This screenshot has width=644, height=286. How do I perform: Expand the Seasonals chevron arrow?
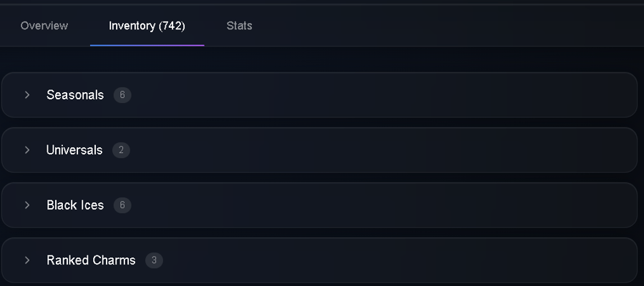point(27,95)
